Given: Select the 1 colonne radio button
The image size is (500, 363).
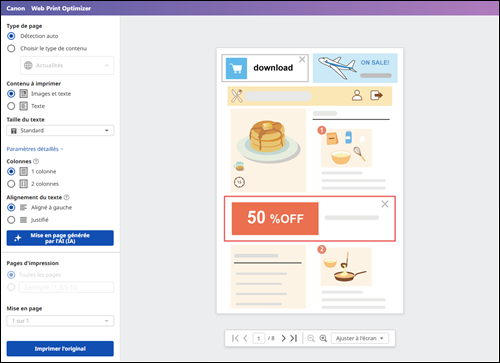Looking at the screenshot, I should coord(11,171).
